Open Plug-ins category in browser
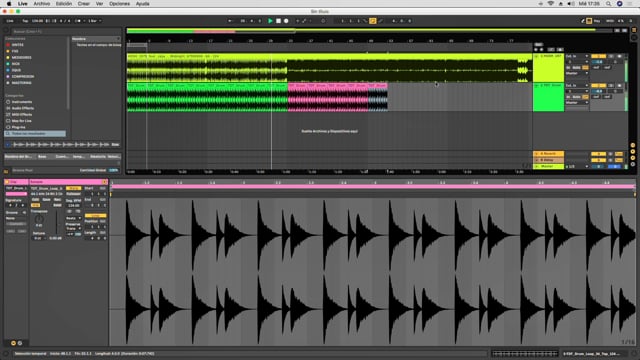The height and width of the screenshot is (360, 640). click(18, 127)
